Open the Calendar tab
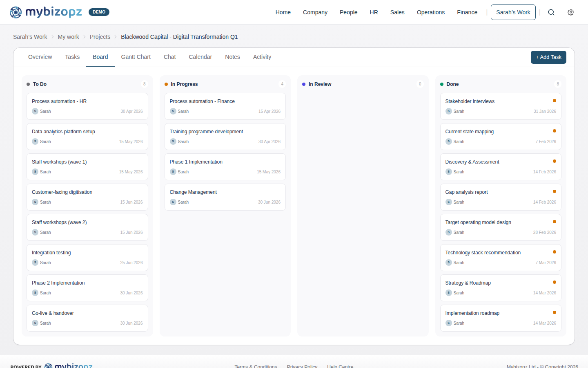The image size is (588, 368). click(x=200, y=57)
